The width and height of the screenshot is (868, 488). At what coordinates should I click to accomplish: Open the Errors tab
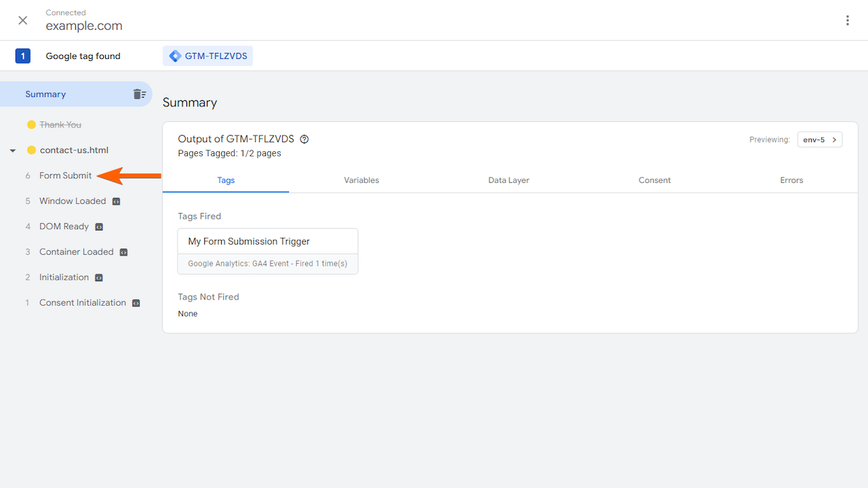tap(791, 180)
